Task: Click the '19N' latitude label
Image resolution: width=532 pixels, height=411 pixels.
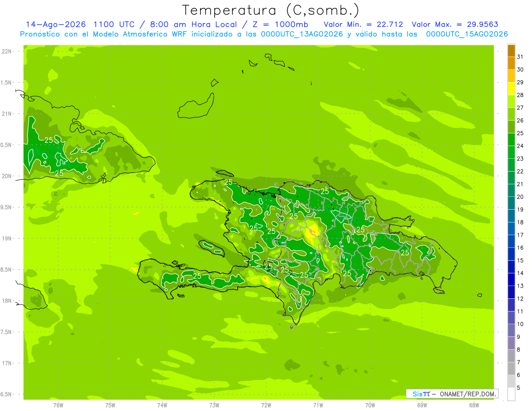Action: (x=6, y=239)
